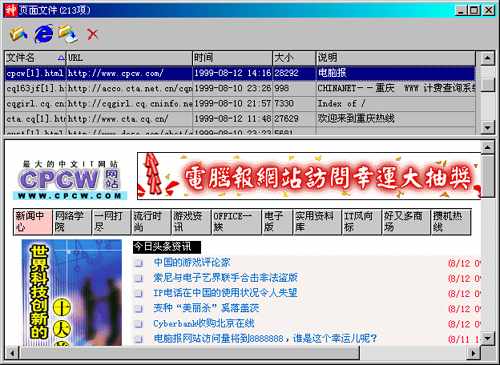Open the 新闻中心 navigation tab
The width and height of the screenshot is (500, 365).
pos(33,222)
